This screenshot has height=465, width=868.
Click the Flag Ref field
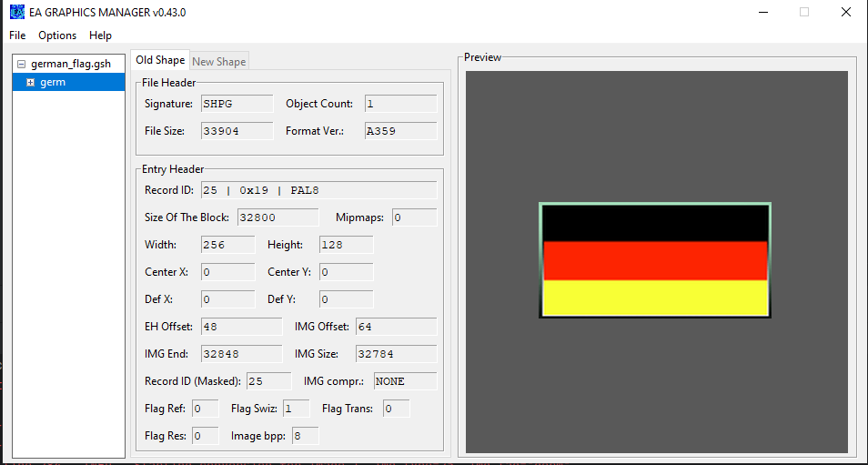(206, 409)
